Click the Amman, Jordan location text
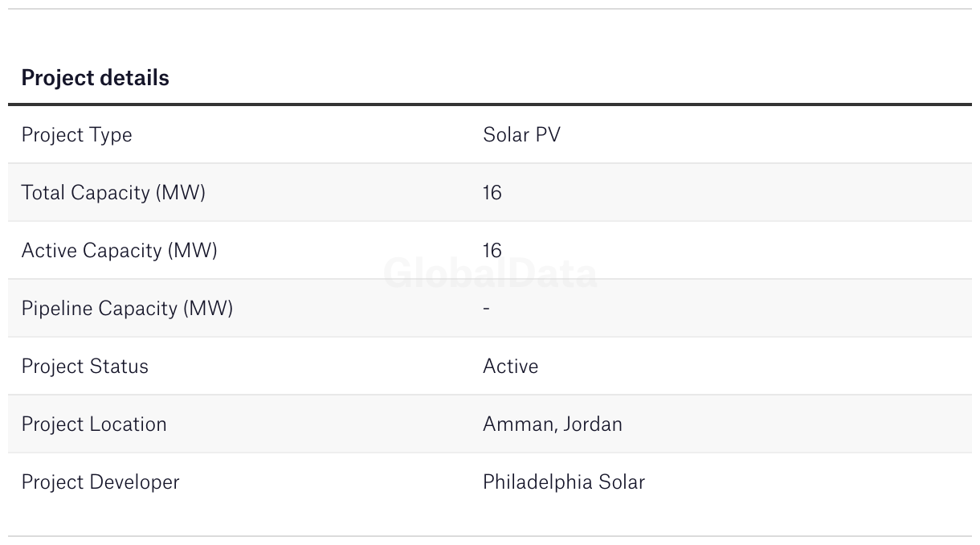This screenshot has width=980, height=545. pyautogui.click(x=553, y=424)
